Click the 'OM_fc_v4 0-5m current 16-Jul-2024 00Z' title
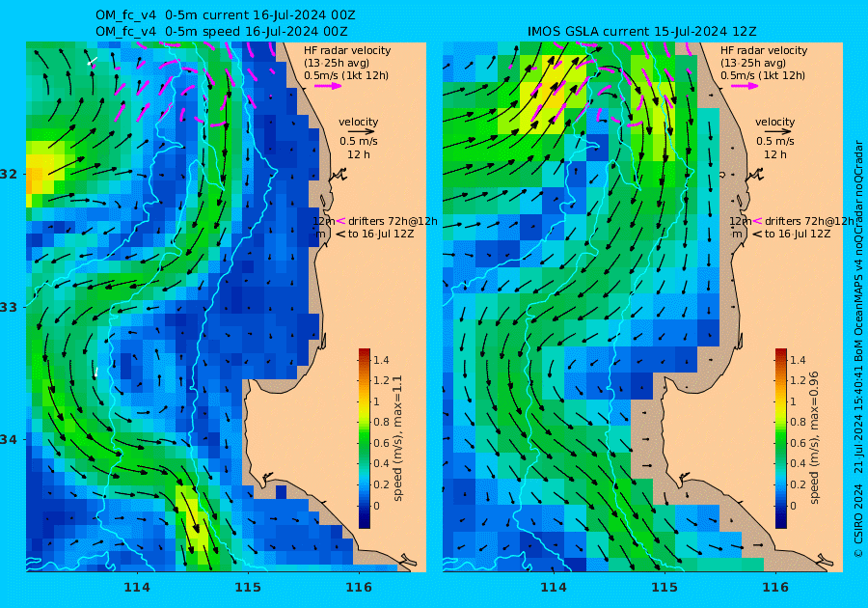Image resolution: width=868 pixels, height=608 pixels. click(x=226, y=14)
